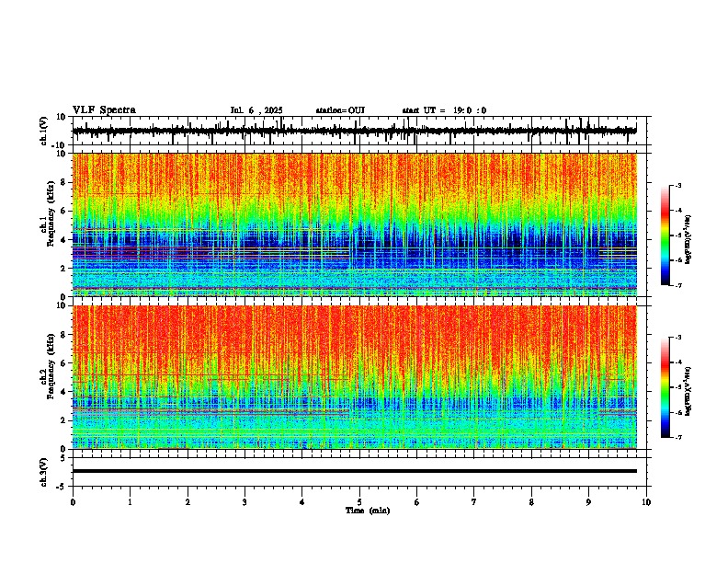This screenshot has height=563, width=728.
Task: Click the "VLF Spectra" plot title
Action: pos(104,110)
